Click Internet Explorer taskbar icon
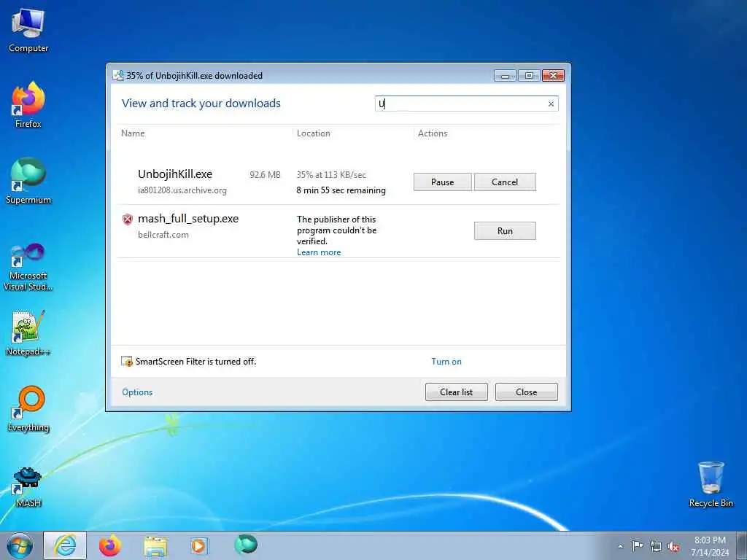This screenshot has width=747, height=560. click(x=65, y=545)
